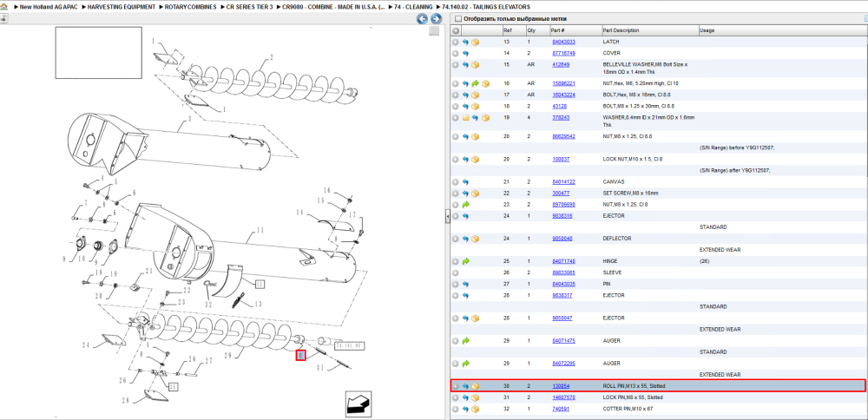Open 74.140.02 - TAILINGS ELEVATORS breadcrumb

(485, 7)
